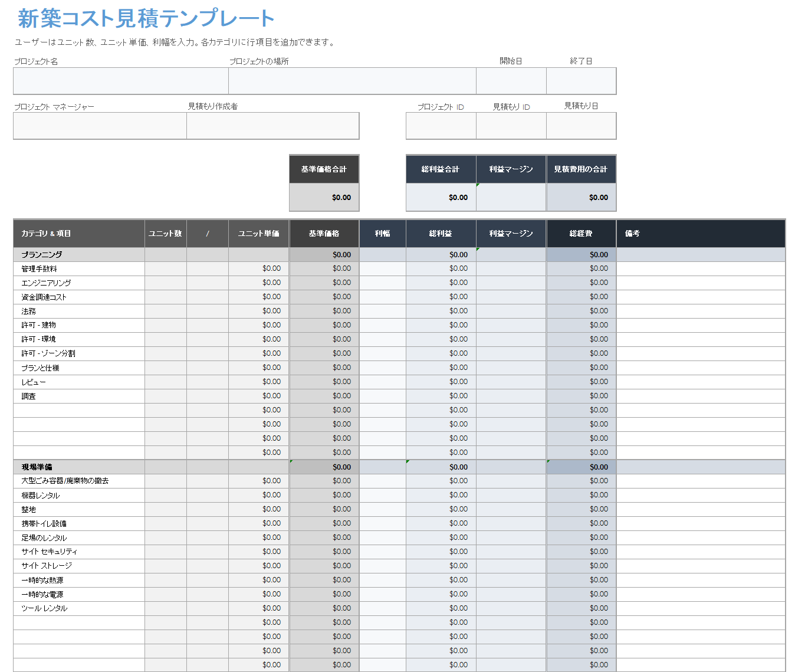Click the 基準価格合計 summary header
Viewport: 795px width, 672px height.
click(324, 169)
